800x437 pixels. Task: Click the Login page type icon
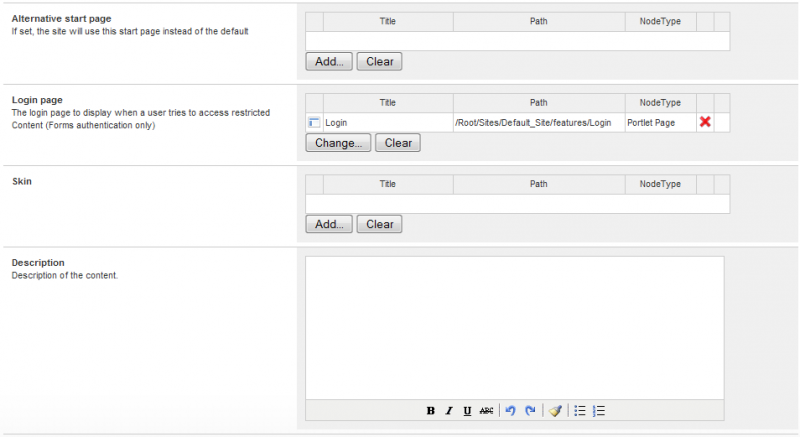tap(314, 122)
